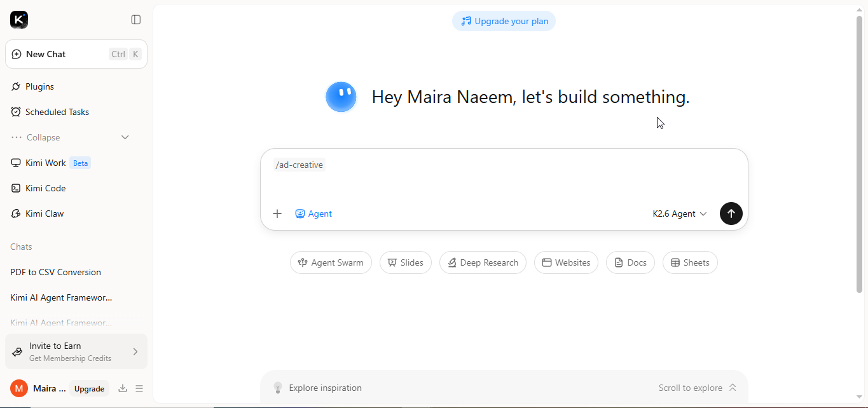Image resolution: width=868 pixels, height=408 pixels.
Task: Click the blue Kimi mascot avatar
Action: point(341,97)
